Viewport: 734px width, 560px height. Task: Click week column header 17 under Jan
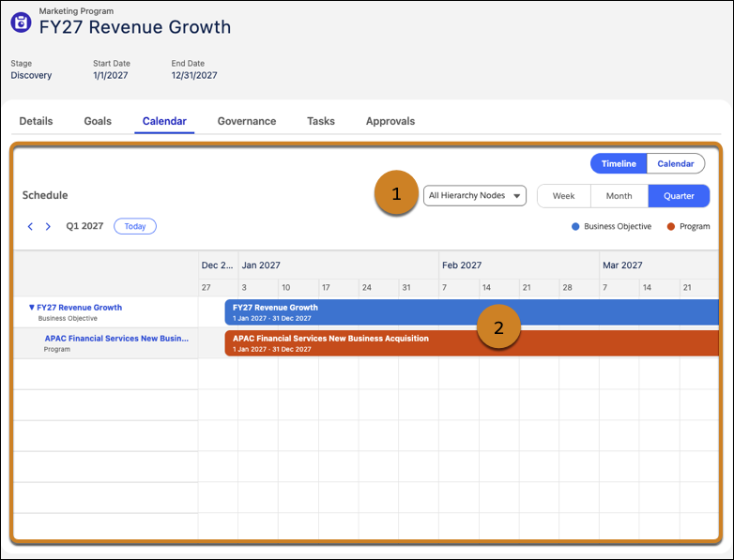point(326,287)
